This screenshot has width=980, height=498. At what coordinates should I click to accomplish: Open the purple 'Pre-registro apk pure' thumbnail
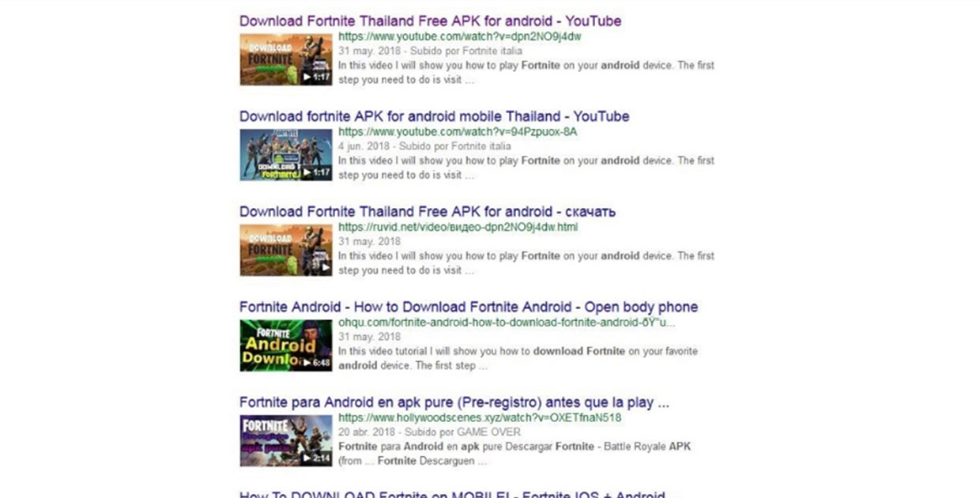[286, 440]
